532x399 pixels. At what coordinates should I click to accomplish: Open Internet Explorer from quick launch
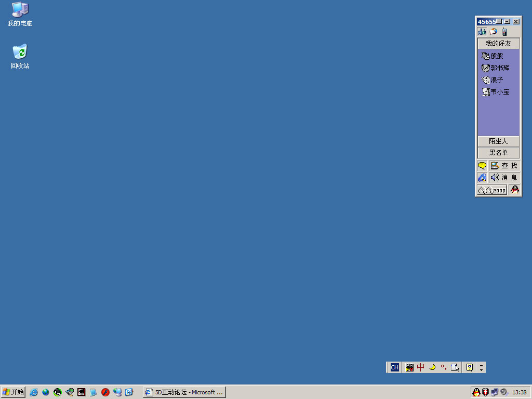34,392
